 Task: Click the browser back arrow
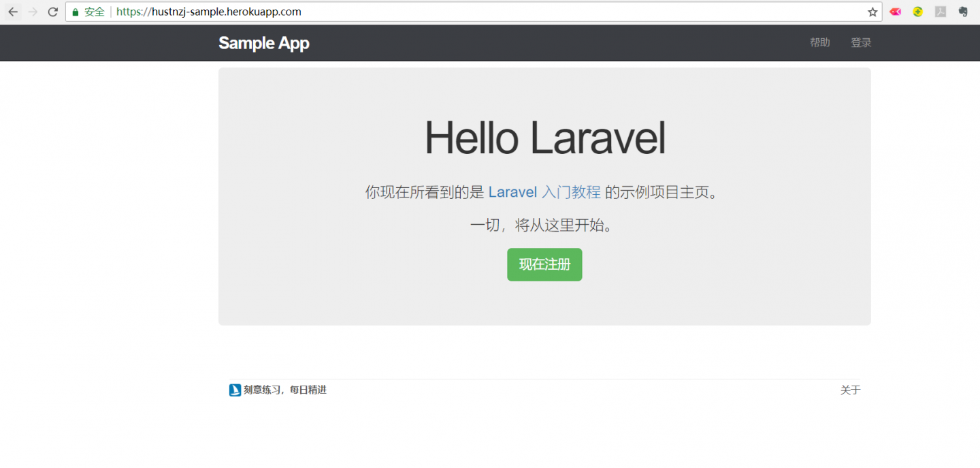point(13,12)
